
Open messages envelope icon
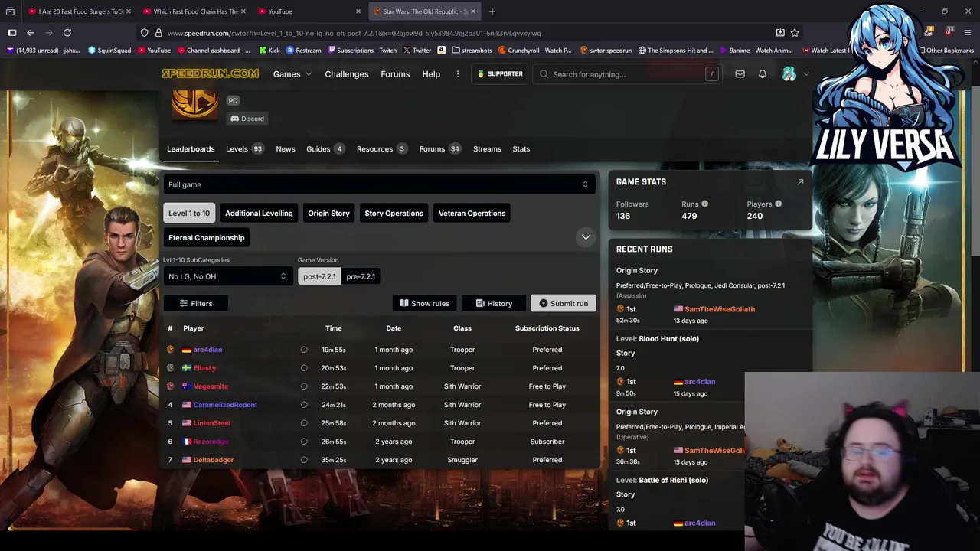[740, 74]
